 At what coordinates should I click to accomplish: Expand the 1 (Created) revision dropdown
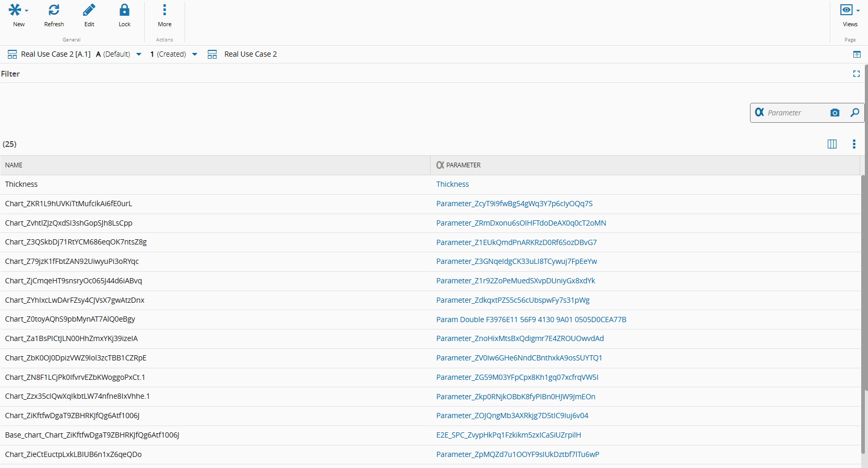(x=195, y=54)
